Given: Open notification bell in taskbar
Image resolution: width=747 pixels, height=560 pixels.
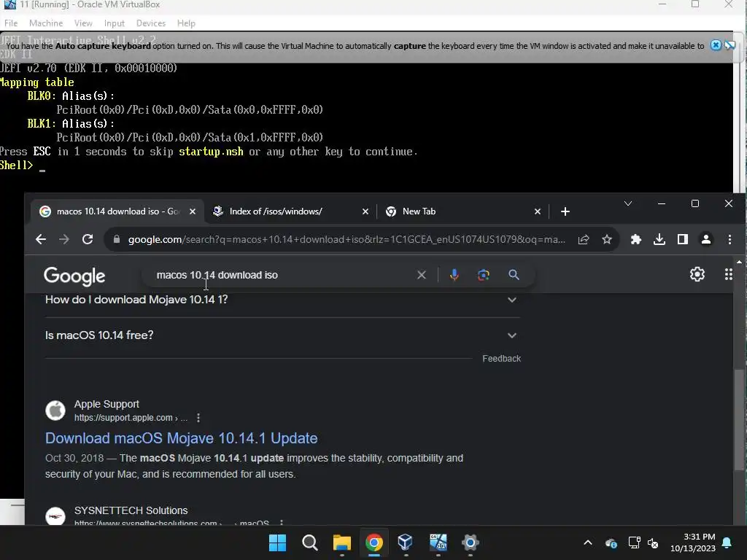Looking at the screenshot, I should [x=727, y=542].
